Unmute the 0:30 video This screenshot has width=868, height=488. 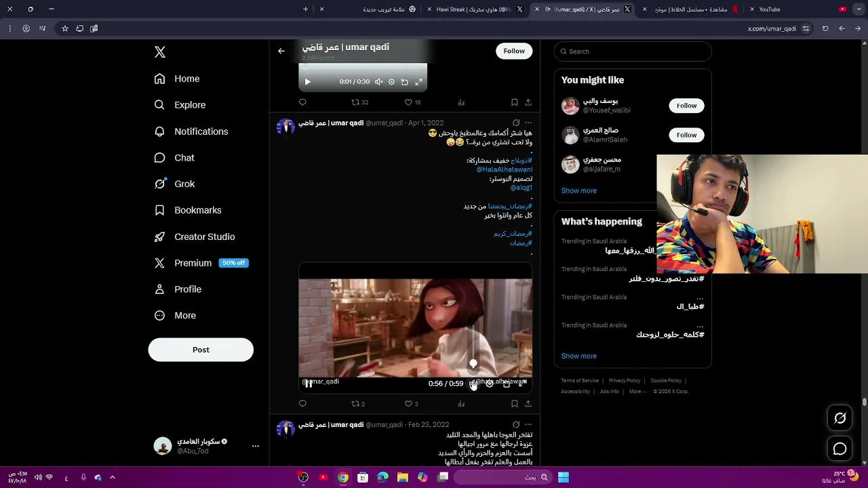378,82
